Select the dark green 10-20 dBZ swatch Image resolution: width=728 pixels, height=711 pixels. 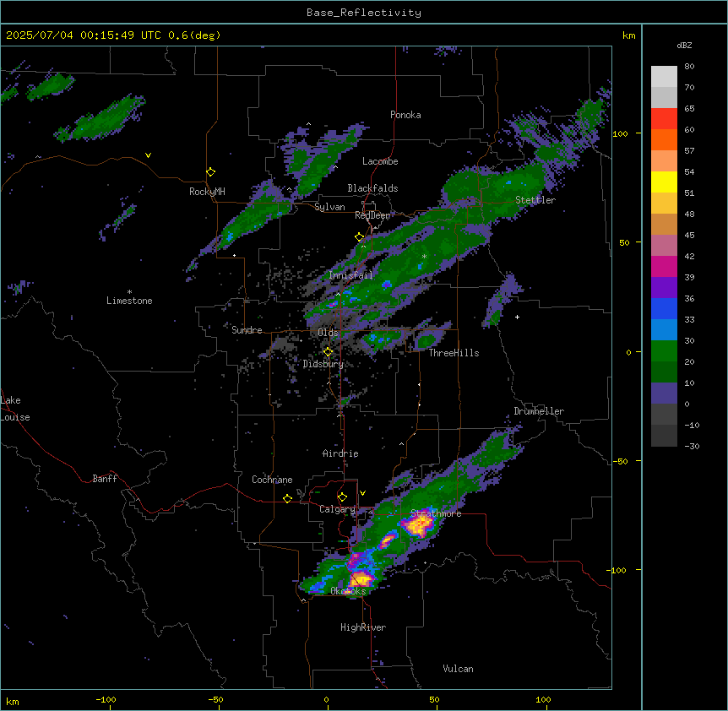664,372
